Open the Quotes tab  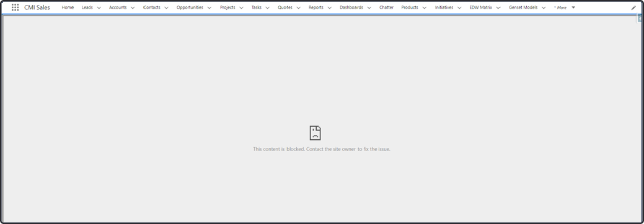coord(285,7)
